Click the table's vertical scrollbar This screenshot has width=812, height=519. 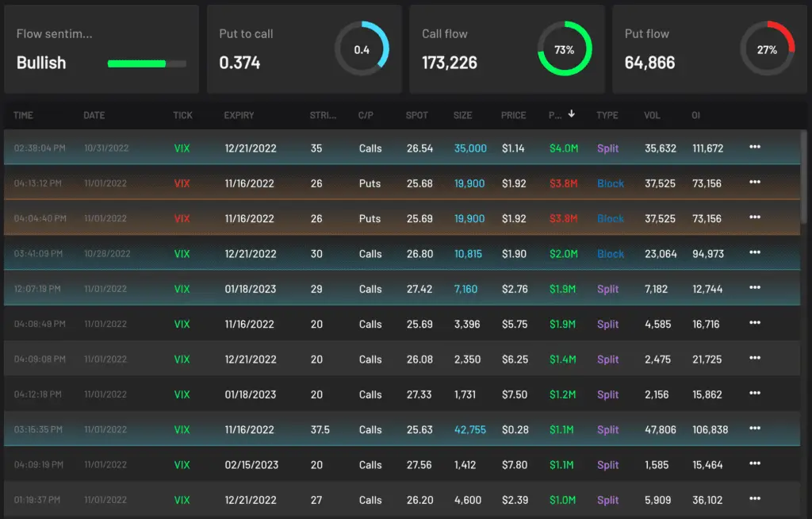(804, 177)
